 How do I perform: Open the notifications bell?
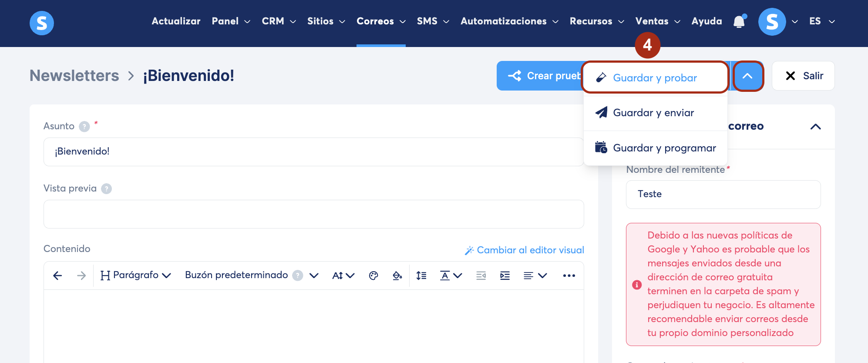click(x=739, y=21)
